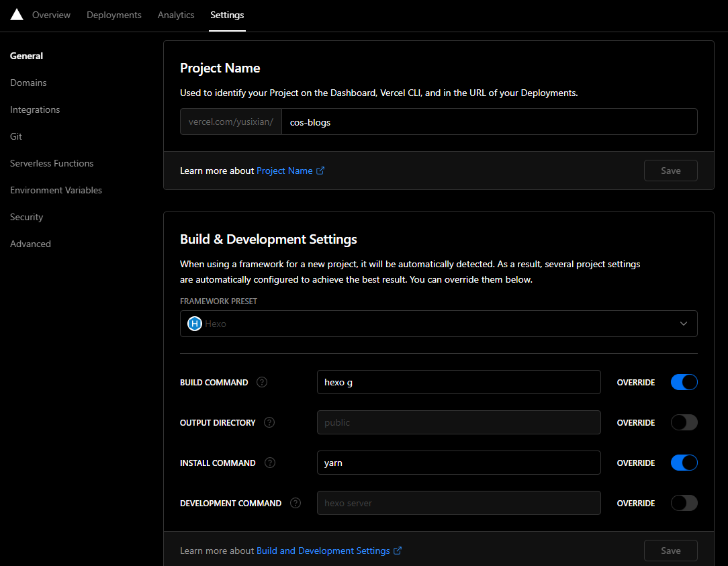Viewport: 728px width, 566px height.
Task: Click the Build Command help icon
Action: point(262,382)
